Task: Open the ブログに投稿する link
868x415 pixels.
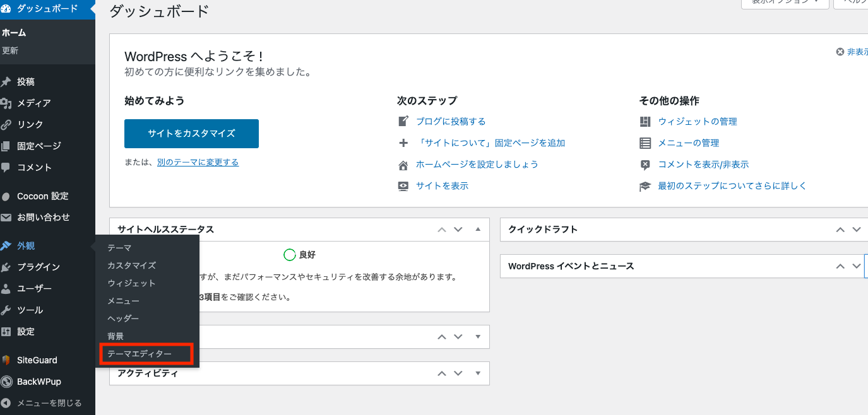Action: coord(451,121)
